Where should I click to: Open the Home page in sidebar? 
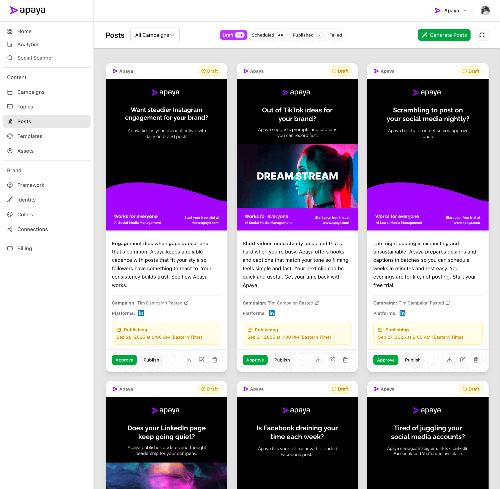(24, 31)
